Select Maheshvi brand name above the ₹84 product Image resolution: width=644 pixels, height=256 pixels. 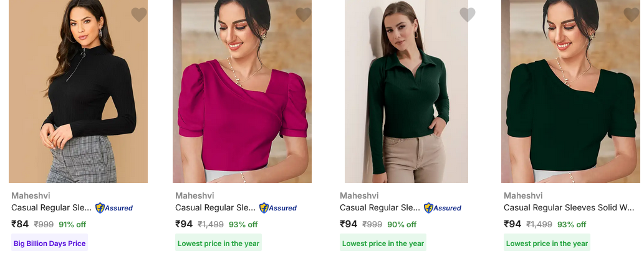31,195
